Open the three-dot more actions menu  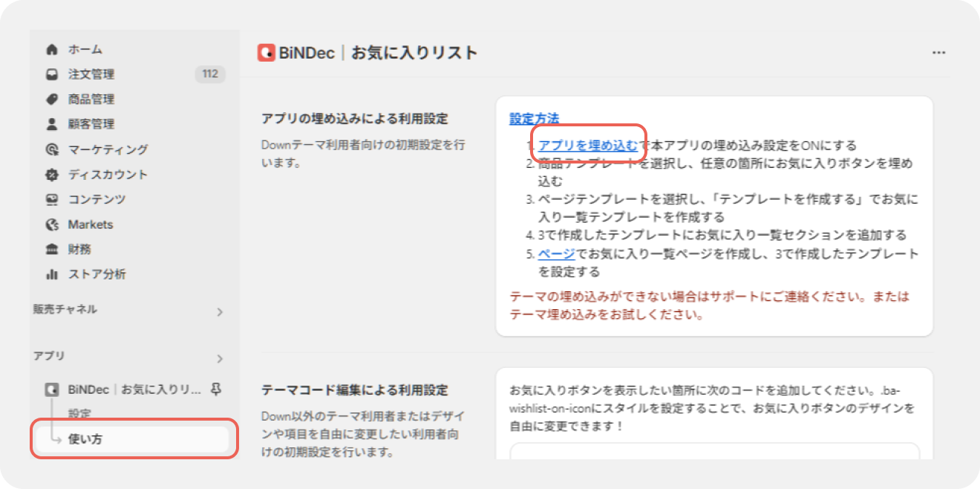tap(939, 53)
